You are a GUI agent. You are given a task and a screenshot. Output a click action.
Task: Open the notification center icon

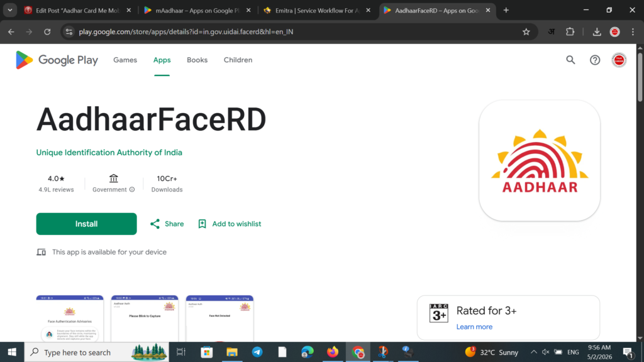(x=628, y=352)
